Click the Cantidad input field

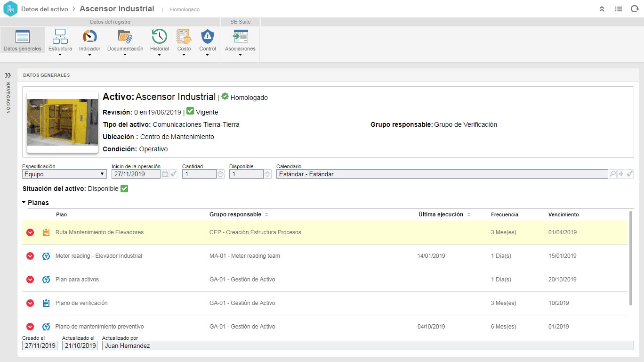[x=199, y=174]
